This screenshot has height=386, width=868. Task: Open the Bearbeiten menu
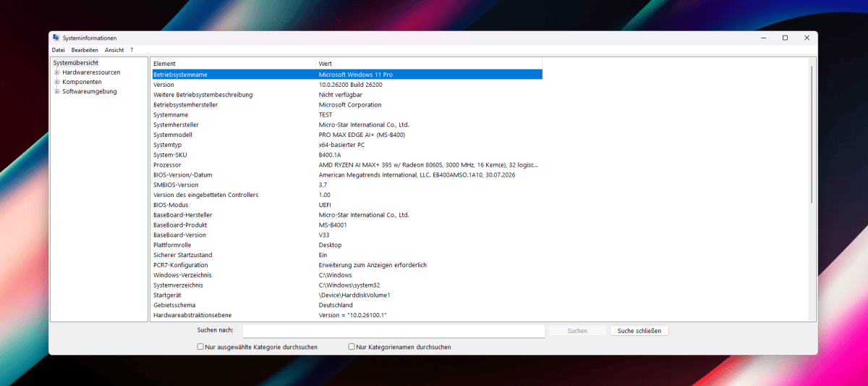click(85, 50)
